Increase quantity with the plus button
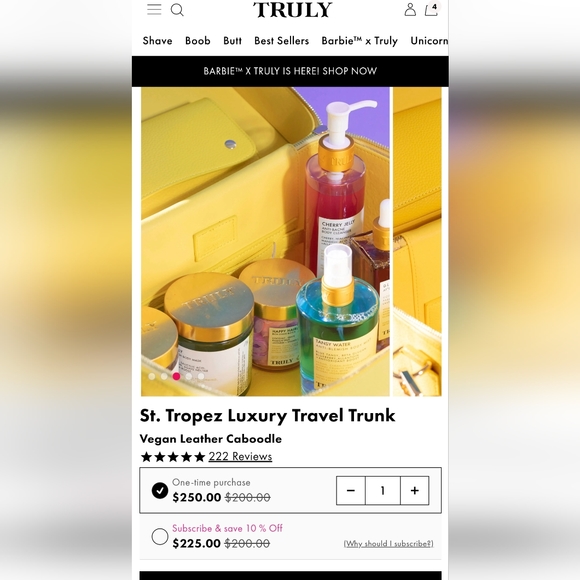 pyautogui.click(x=415, y=490)
